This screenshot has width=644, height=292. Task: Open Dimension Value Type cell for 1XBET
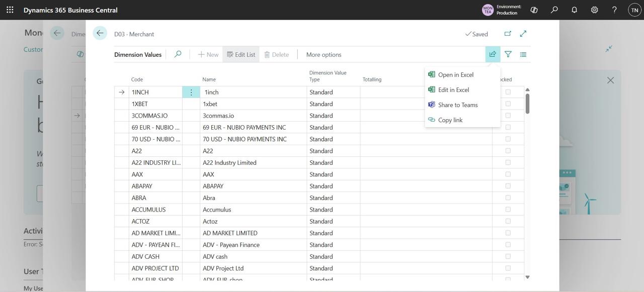click(334, 104)
